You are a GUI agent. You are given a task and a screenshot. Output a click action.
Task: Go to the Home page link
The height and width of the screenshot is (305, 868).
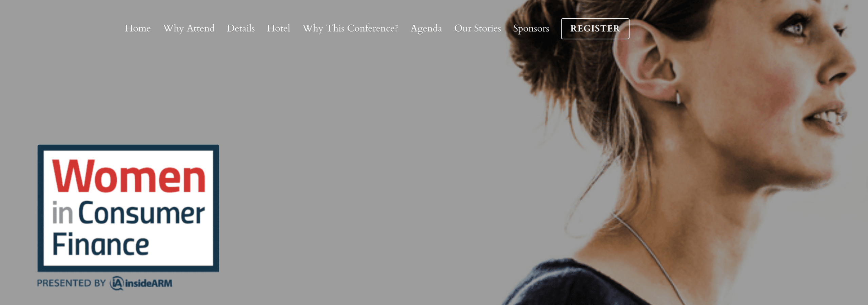[138, 28]
